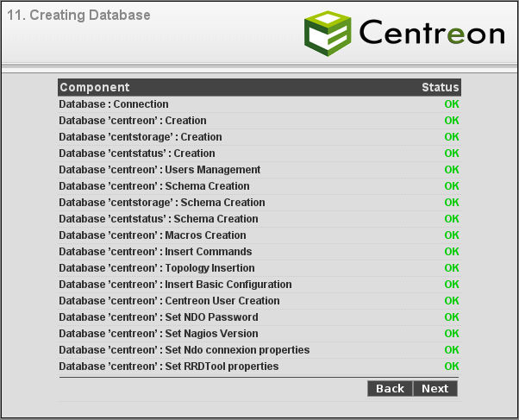Go Back to the previous step

[390, 389]
